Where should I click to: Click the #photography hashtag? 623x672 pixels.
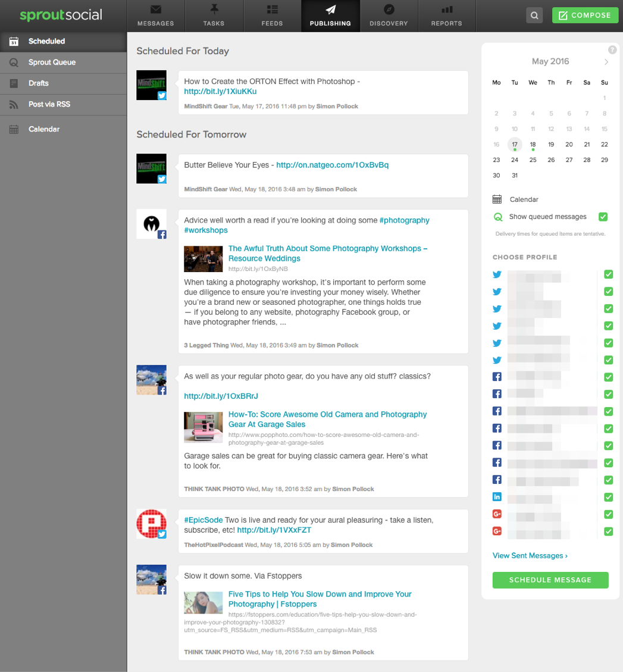click(405, 220)
